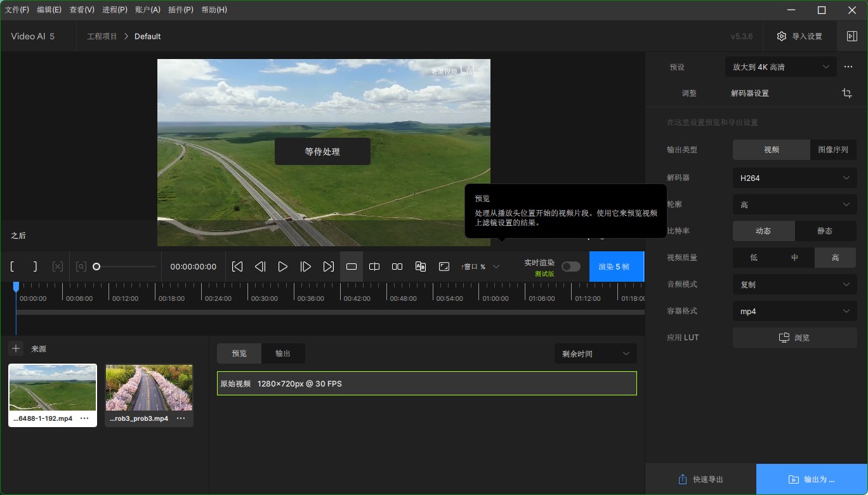Click the timecode 00:00:00:00 field
Screen dimensions: 868x495
(194, 267)
